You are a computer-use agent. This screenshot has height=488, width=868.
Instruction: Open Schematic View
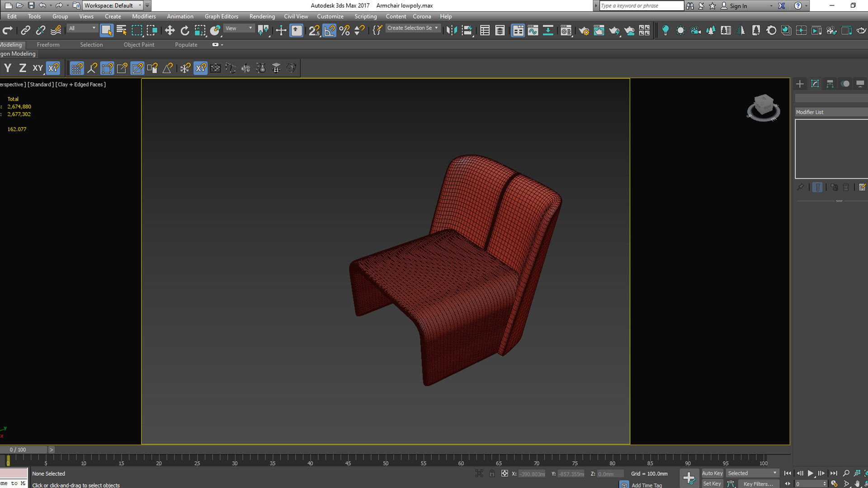coord(548,30)
